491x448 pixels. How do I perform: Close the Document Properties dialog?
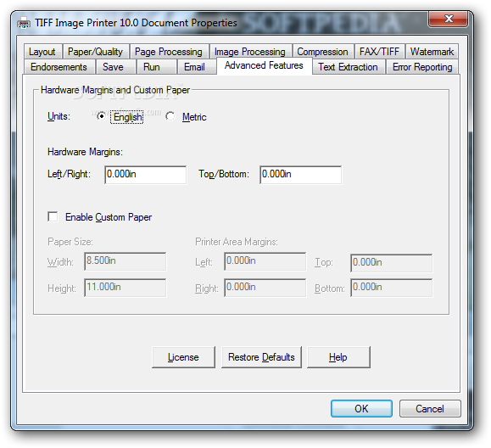[449, 19]
